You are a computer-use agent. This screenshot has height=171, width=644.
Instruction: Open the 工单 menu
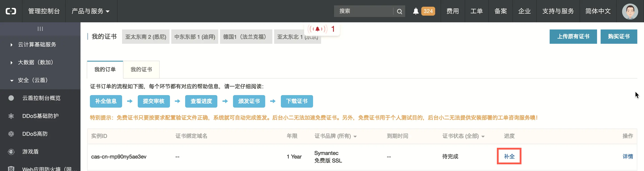tap(477, 11)
